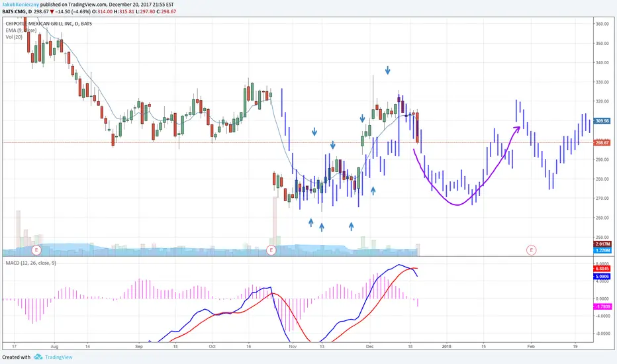The height and width of the screenshot is (364, 617).
Task: Click the magenta -1.7939 histogram tag
Action: click(x=602, y=306)
